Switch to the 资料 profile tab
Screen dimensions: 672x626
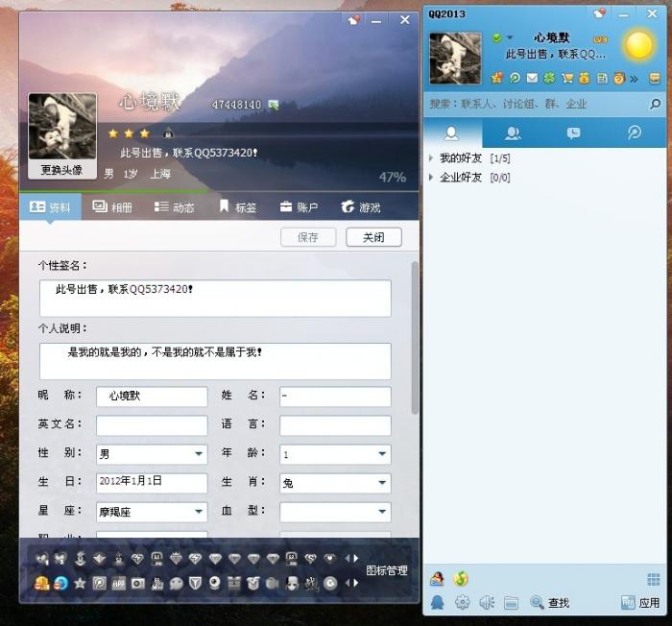click(50, 207)
